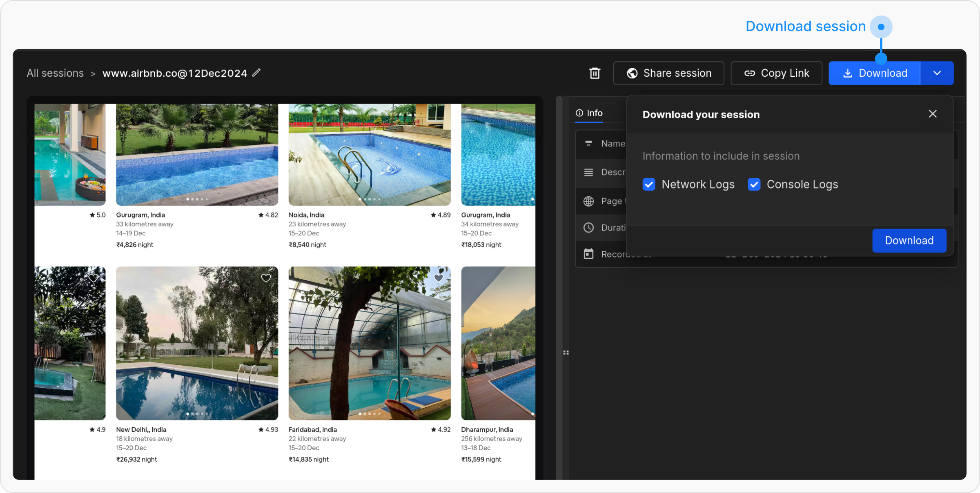Go back to All sessions

[55, 73]
